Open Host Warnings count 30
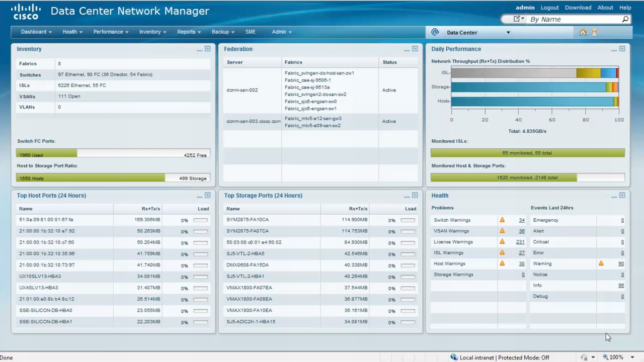This screenshot has height=362, width=644. pos(522,263)
